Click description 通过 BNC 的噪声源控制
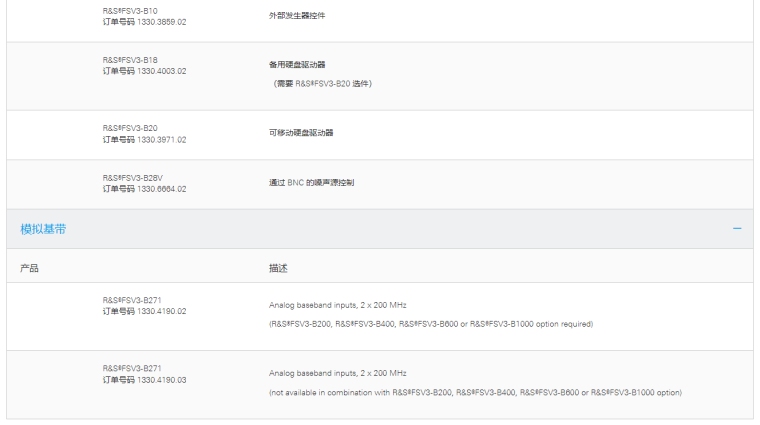 (312, 183)
